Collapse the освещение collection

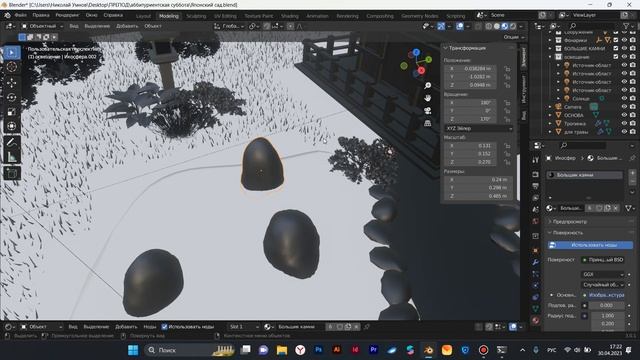[x=550, y=57]
